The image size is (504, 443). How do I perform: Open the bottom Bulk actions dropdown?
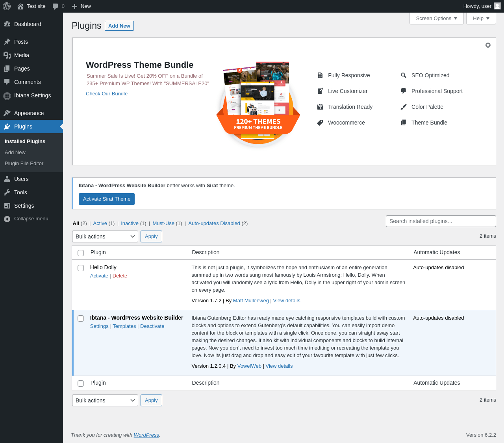coord(105,400)
